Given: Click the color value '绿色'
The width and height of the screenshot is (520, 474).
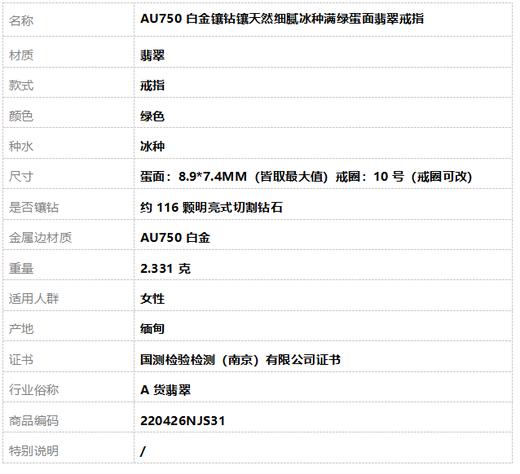Looking at the screenshot, I should 152,116.
